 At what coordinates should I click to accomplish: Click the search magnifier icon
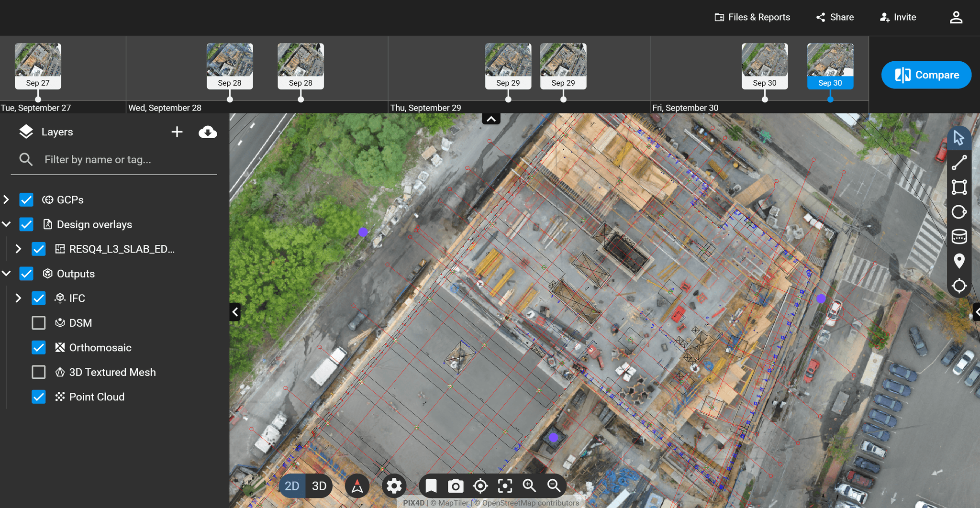[26, 159]
